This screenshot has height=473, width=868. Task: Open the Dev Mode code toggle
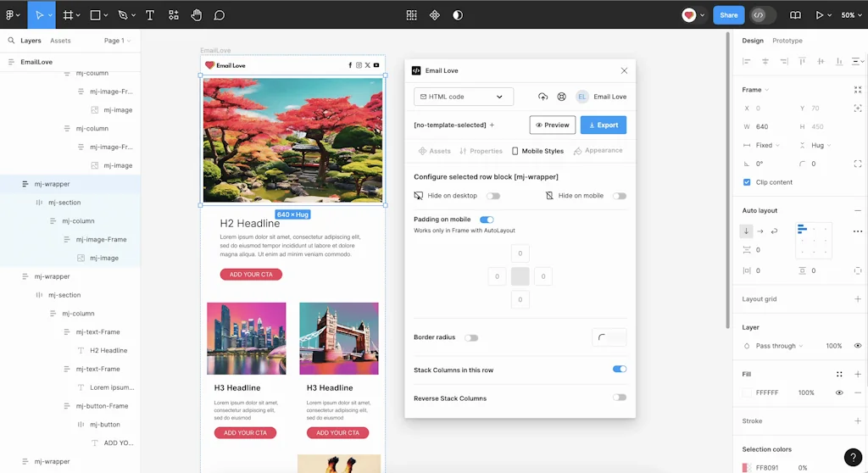[759, 15]
